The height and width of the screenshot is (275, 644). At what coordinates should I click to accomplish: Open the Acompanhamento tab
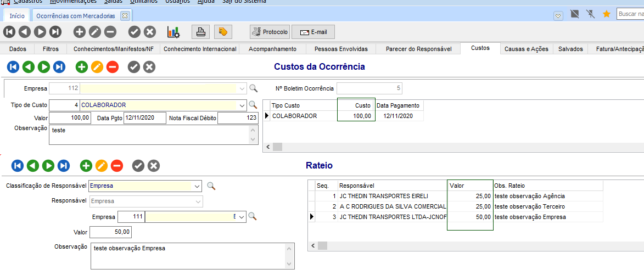(273, 49)
